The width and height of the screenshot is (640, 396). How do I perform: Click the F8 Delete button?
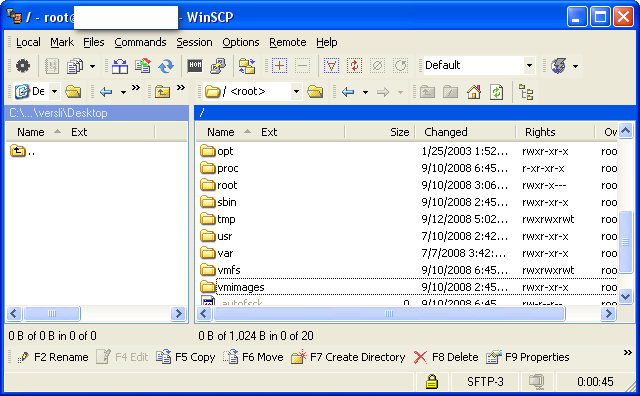point(446,357)
